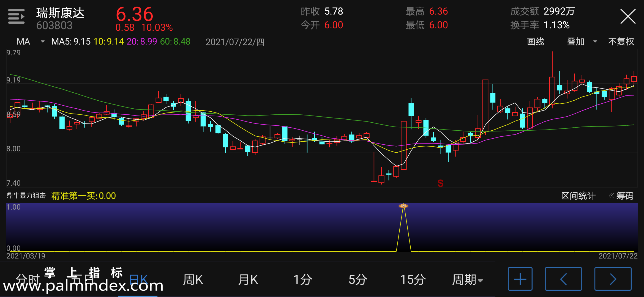
Task: Open 区间统计 interval statistics
Action: (578, 196)
